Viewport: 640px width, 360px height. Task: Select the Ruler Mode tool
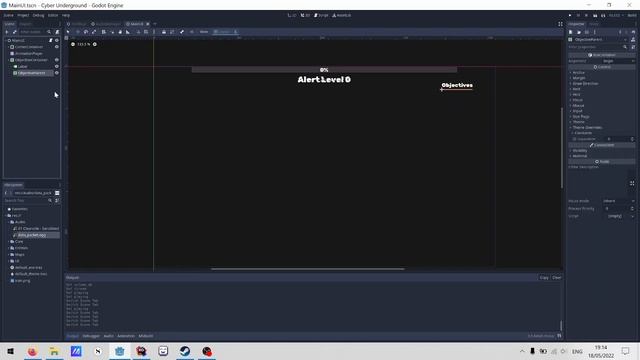[x=128, y=32]
